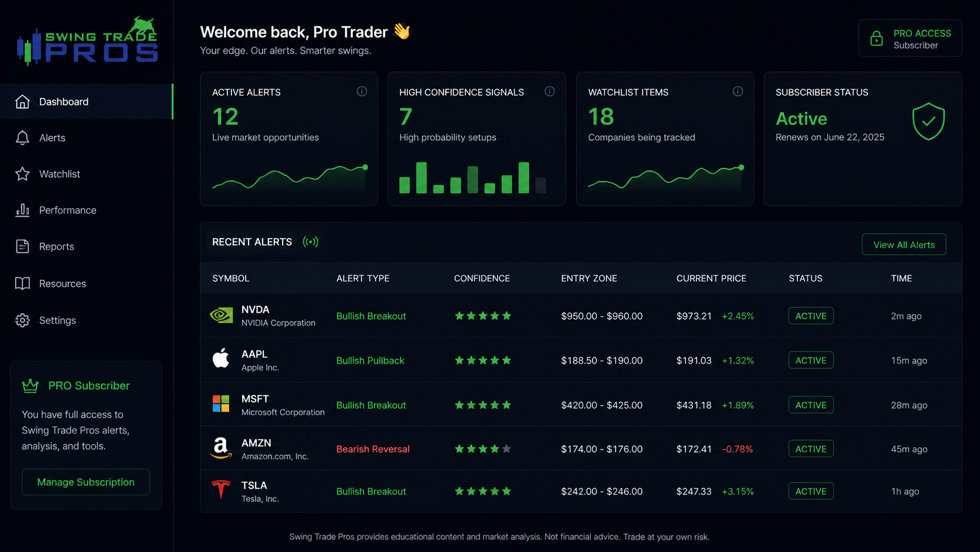Image resolution: width=980 pixels, height=552 pixels.
Task: Click the Bearish Reversal alert type
Action: 373,449
